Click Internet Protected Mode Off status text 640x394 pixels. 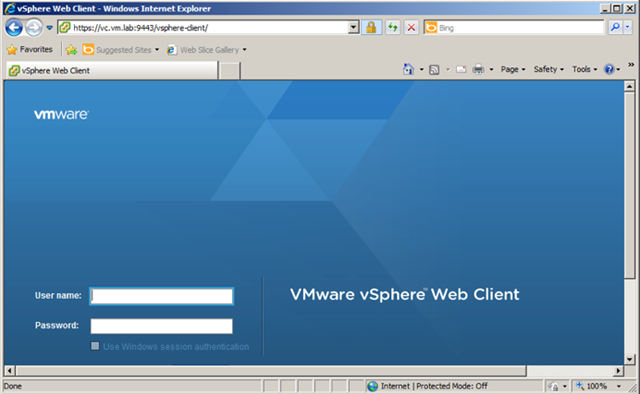pos(434,386)
